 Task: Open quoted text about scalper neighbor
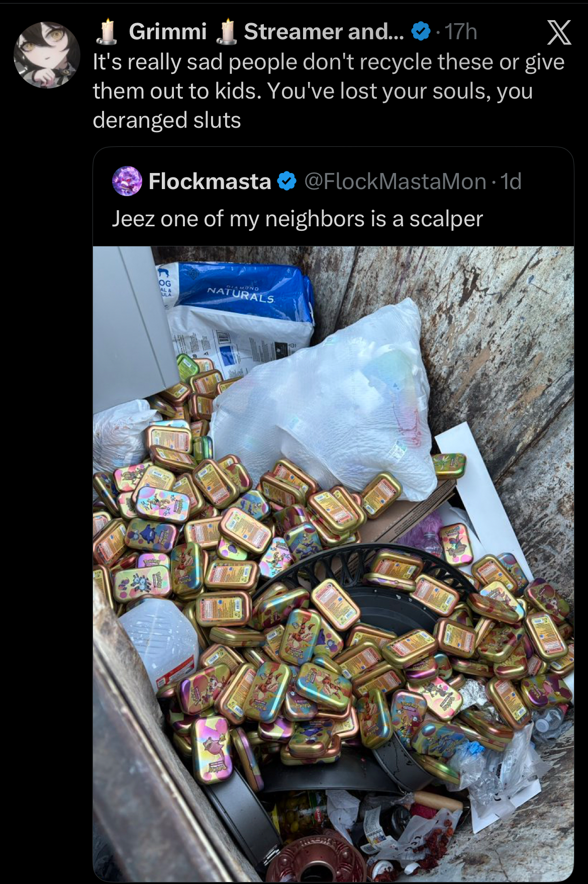297,219
